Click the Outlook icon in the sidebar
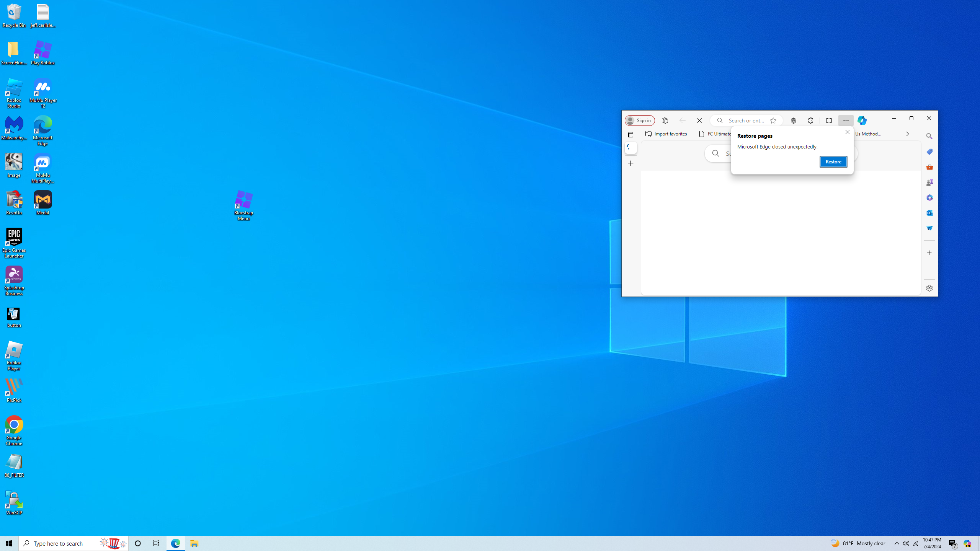Image resolution: width=980 pixels, height=551 pixels. pyautogui.click(x=929, y=213)
